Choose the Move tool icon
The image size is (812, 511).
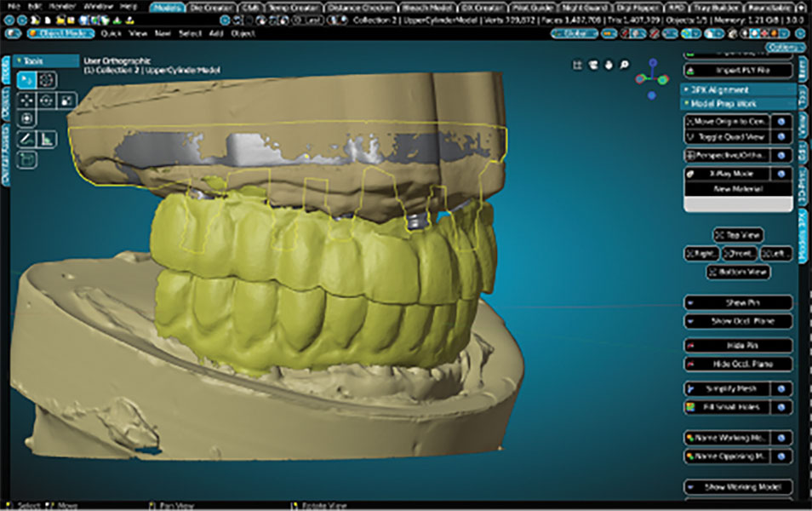pyautogui.click(x=26, y=100)
